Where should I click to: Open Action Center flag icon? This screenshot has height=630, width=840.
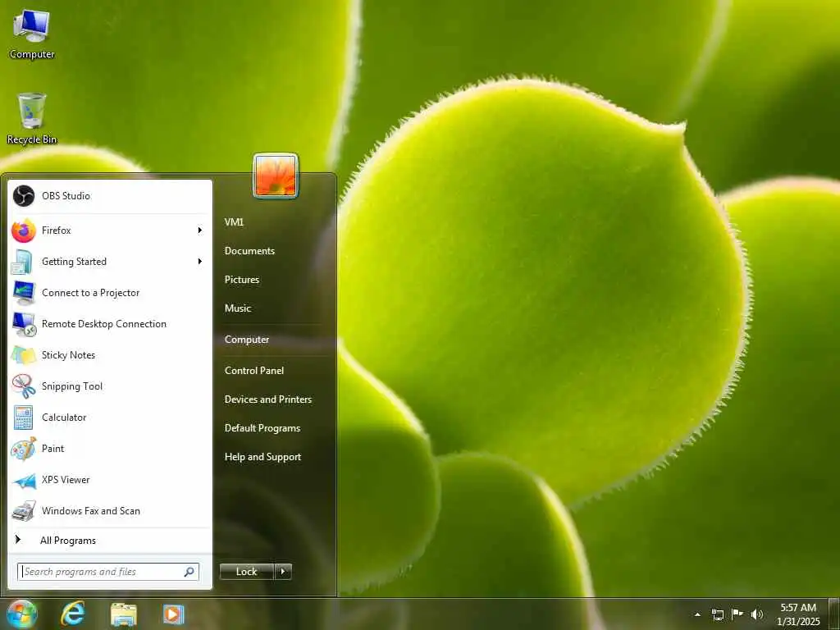(737, 614)
